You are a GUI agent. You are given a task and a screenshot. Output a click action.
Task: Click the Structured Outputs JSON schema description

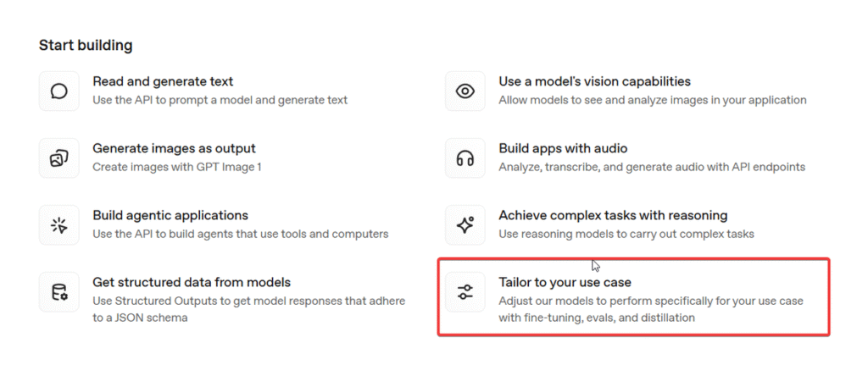point(248,309)
